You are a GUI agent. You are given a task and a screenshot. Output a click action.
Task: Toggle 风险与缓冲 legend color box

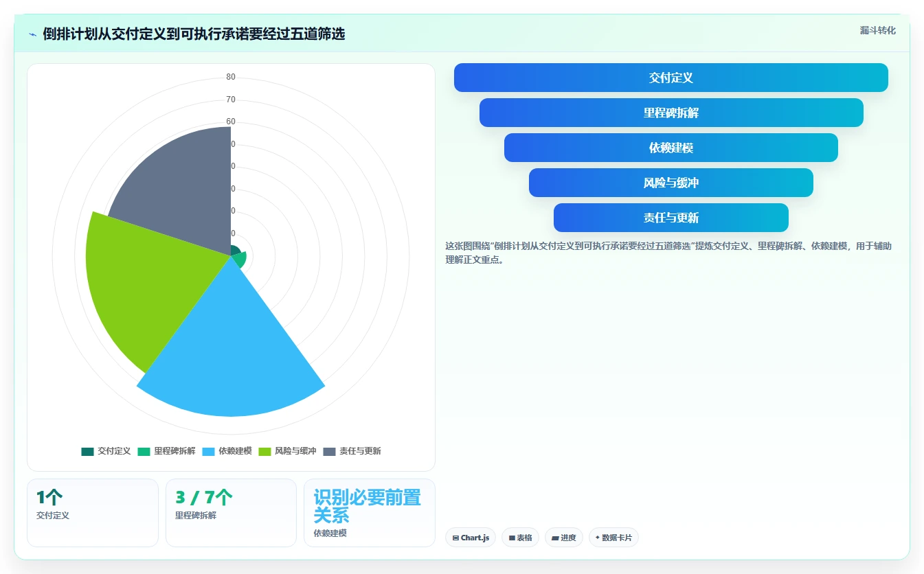[264, 451]
